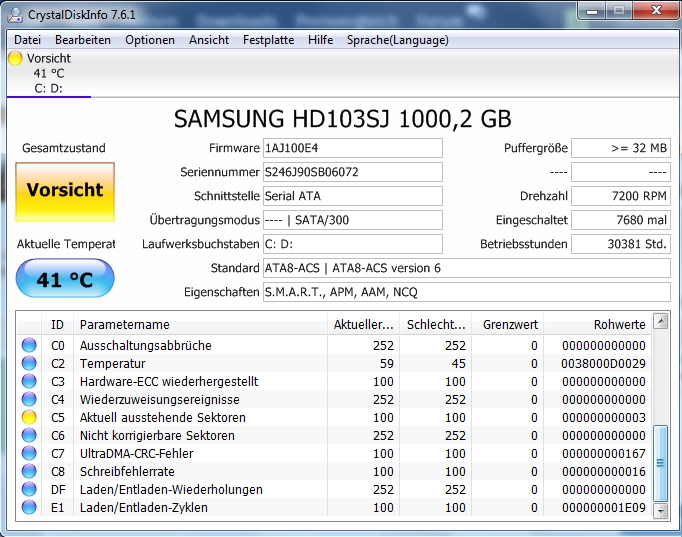Image resolution: width=682 pixels, height=537 pixels.
Task: Select the Laden/Entladen-Zyklen row
Action: (x=334, y=507)
